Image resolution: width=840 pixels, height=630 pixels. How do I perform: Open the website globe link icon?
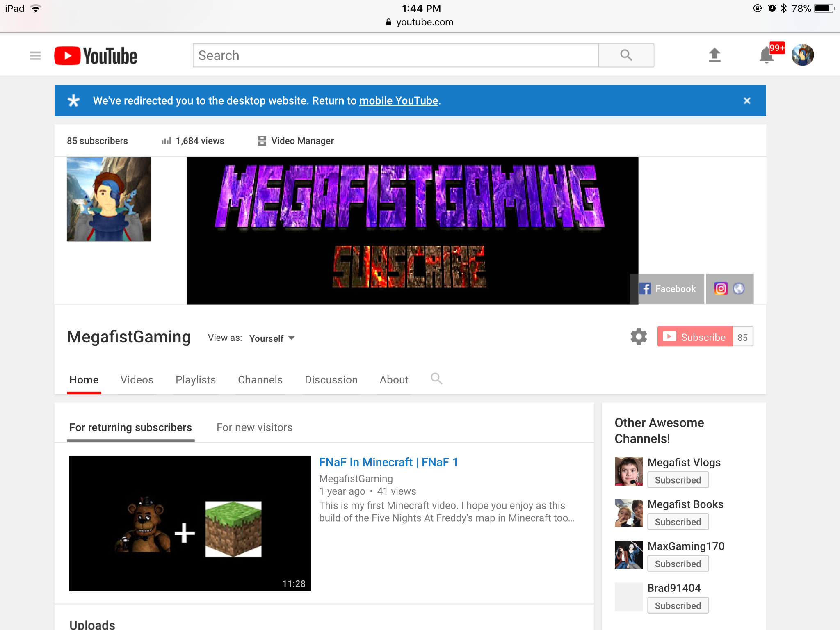tap(739, 289)
